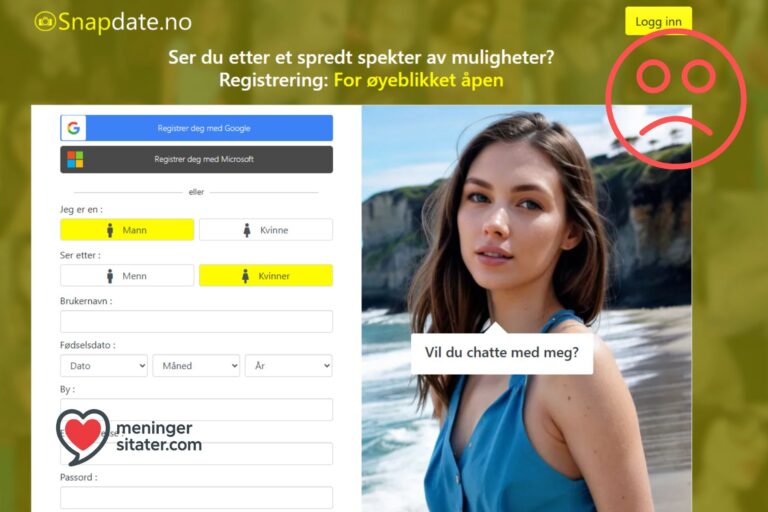Viewport: 768px width, 512px height.
Task: Choose Menn under Ser etter
Action: (127, 276)
